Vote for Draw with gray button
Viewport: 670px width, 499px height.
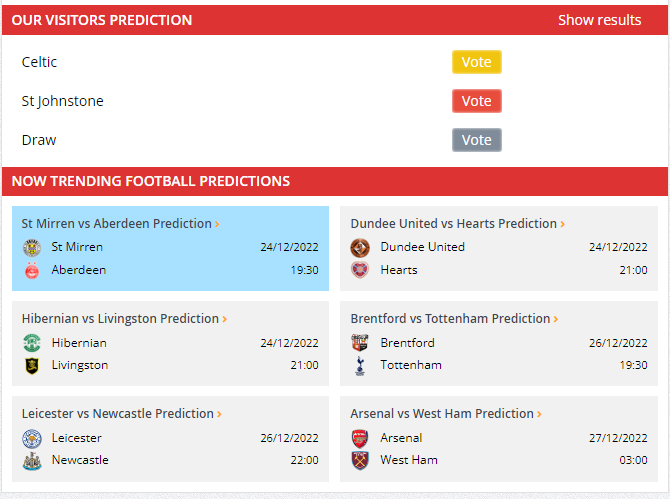[476, 140]
